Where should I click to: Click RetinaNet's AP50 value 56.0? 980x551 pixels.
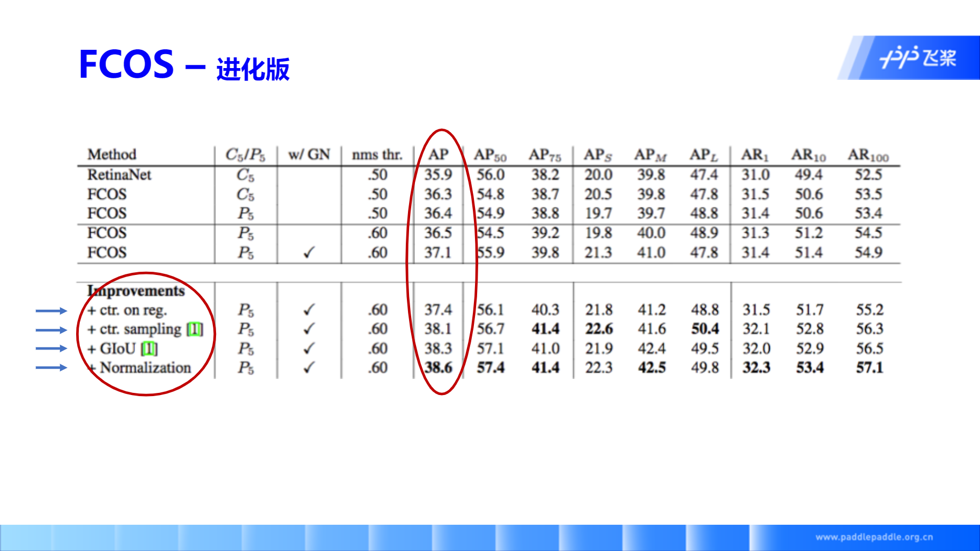(x=491, y=175)
